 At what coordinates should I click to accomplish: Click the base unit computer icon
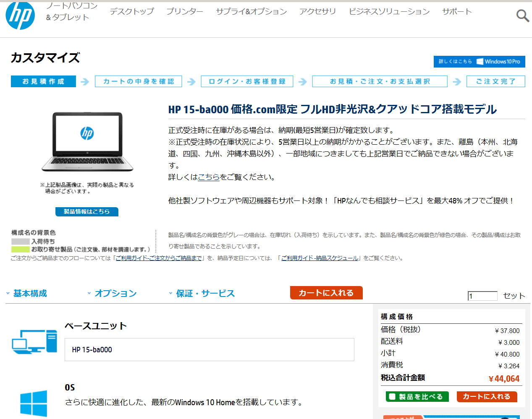34,341
